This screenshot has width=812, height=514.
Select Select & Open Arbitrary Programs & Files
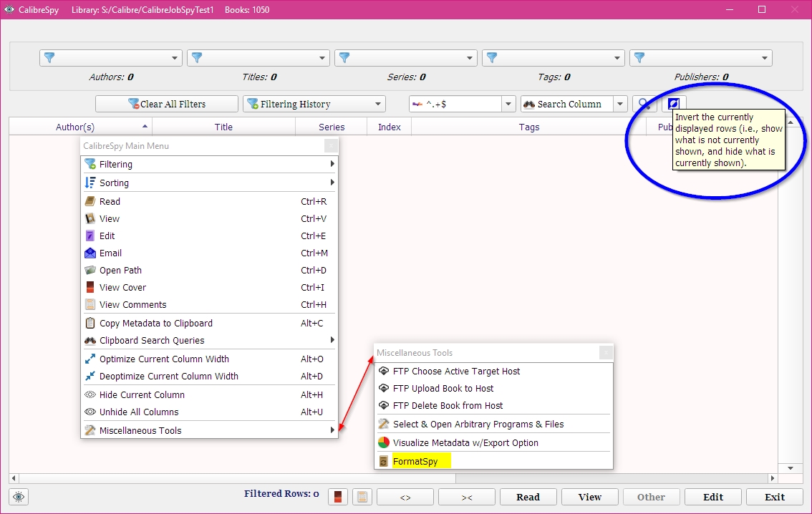(x=493, y=424)
